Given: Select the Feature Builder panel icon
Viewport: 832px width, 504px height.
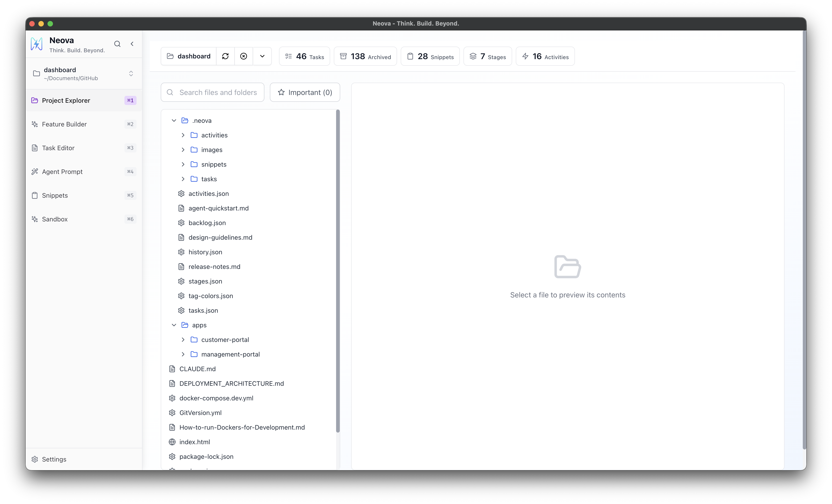Looking at the screenshot, I should [35, 124].
